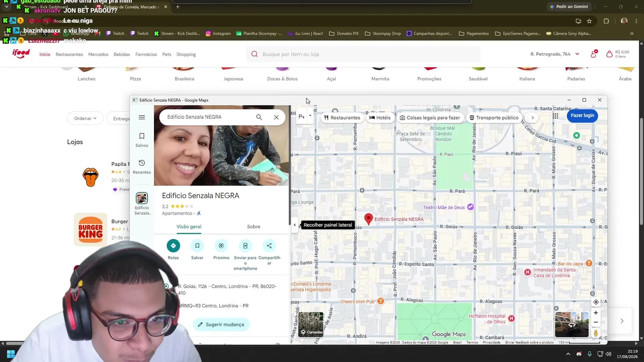Expand the R. Petrogrado, 764 address dropdown
Image resolution: width=644 pixels, height=362 pixels.
click(554, 54)
